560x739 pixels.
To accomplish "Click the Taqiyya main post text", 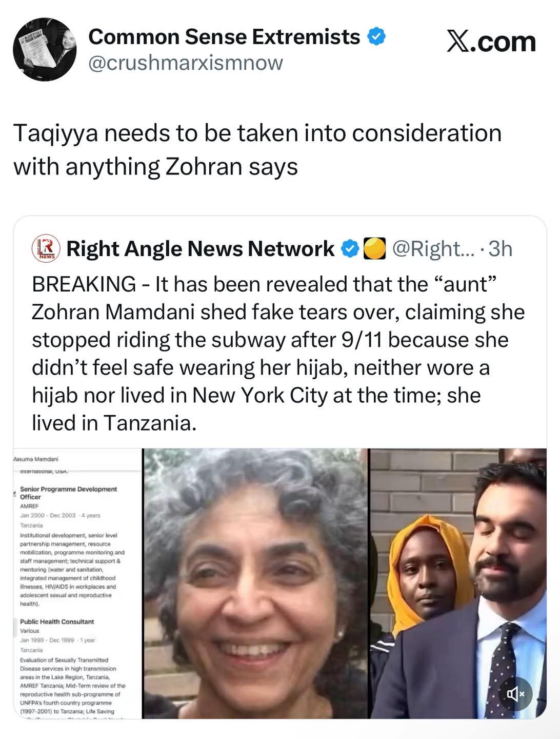I will point(257,150).
